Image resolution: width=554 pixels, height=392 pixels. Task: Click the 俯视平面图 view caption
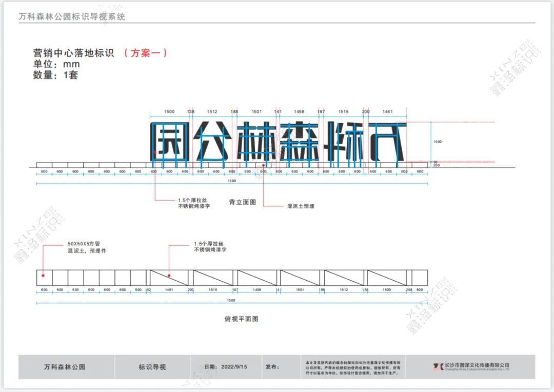(x=242, y=319)
